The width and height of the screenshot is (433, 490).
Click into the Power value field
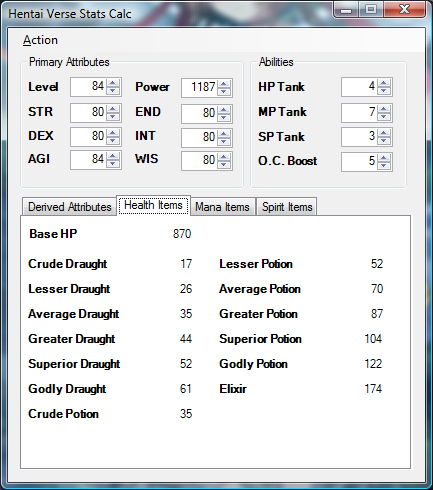point(200,87)
